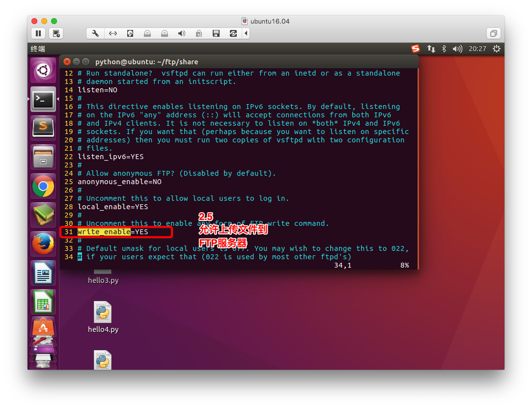532x409 pixels.
Task: Click the first CD/DVD drive icon
Action: point(147,33)
